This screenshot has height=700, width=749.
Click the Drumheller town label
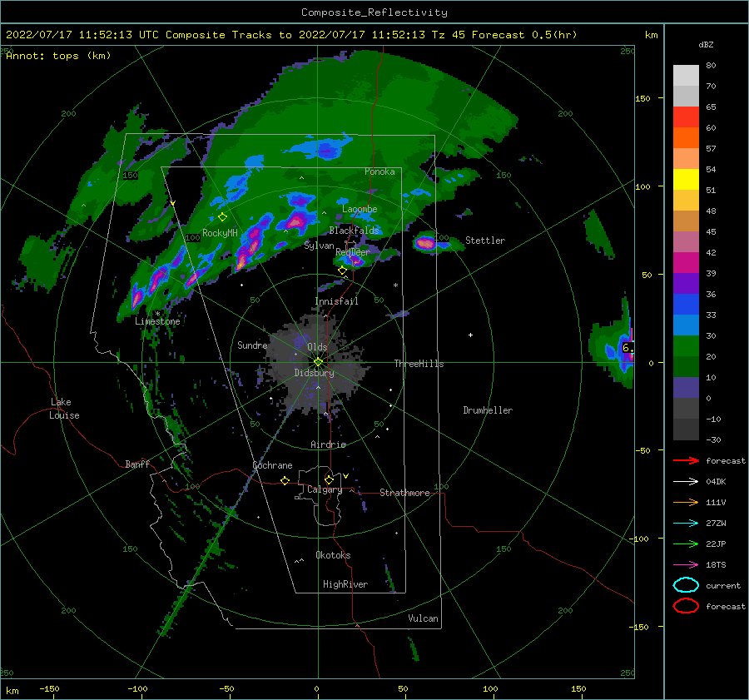(488, 410)
